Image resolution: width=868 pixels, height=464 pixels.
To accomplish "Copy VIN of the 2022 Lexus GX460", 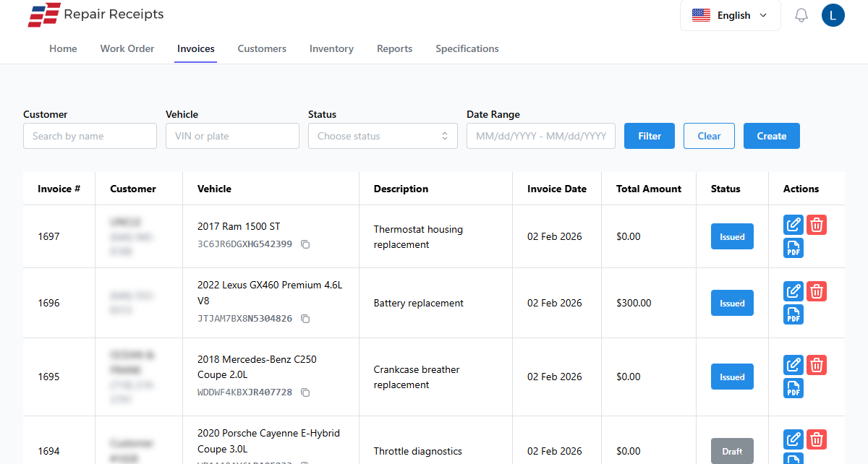I will (305, 319).
